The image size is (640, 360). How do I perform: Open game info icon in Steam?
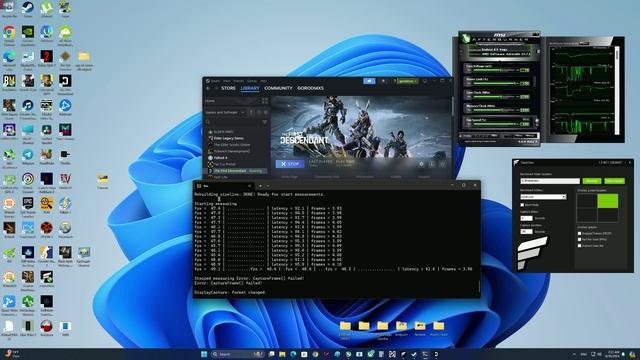point(432,164)
